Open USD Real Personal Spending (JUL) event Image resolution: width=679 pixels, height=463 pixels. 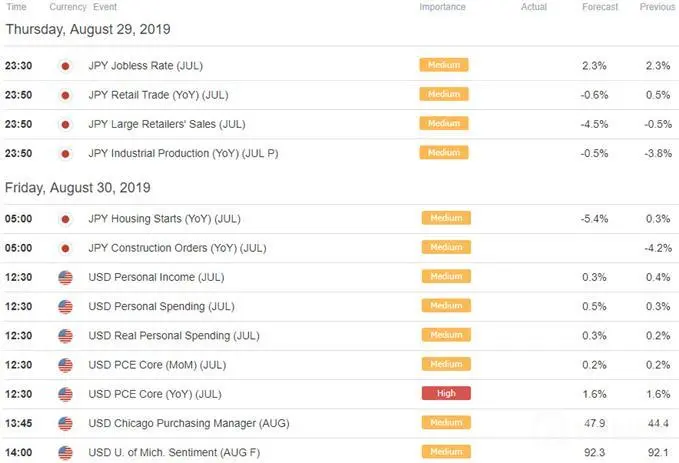pyautogui.click(x=174, y=336)
